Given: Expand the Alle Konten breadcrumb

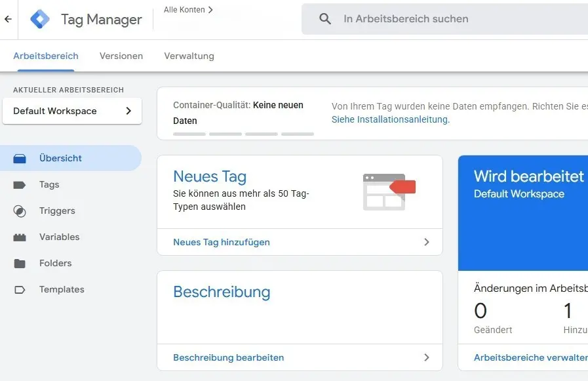Looking at the screenshot, I should tap(189, 10).
